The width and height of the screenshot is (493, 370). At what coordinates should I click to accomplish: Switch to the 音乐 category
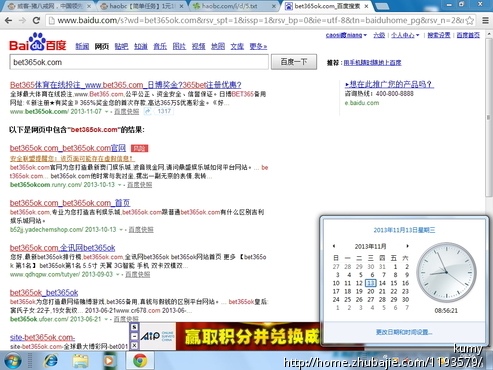[x=160, y=46]
